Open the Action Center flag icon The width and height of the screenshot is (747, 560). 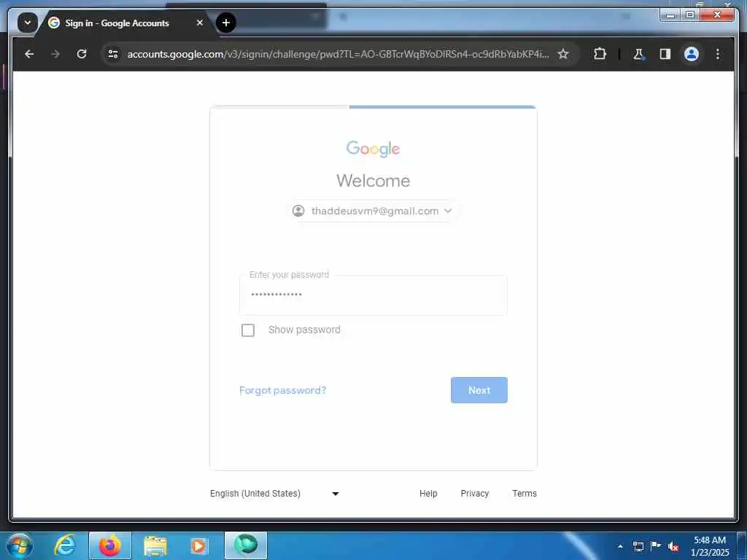click(656, 546)
